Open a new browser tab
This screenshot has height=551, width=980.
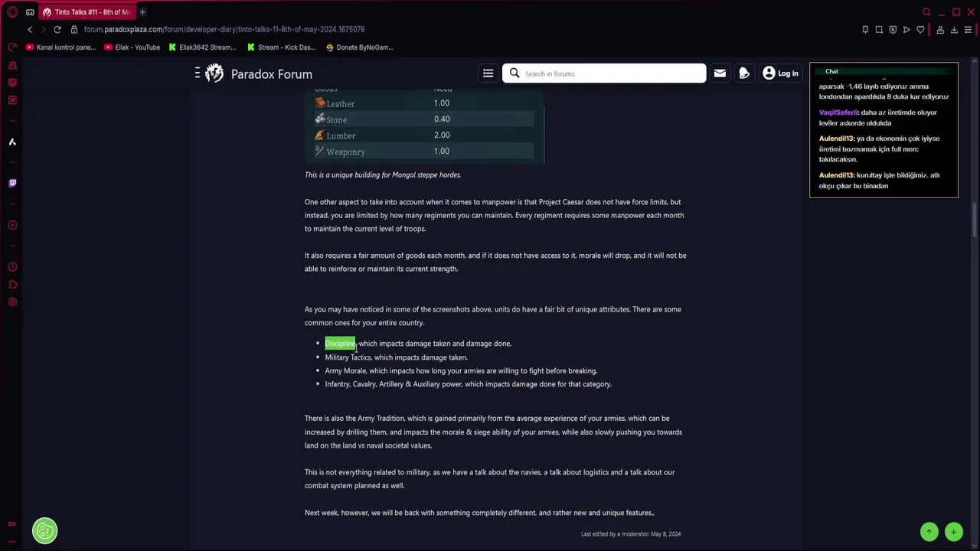click(142, 12)
